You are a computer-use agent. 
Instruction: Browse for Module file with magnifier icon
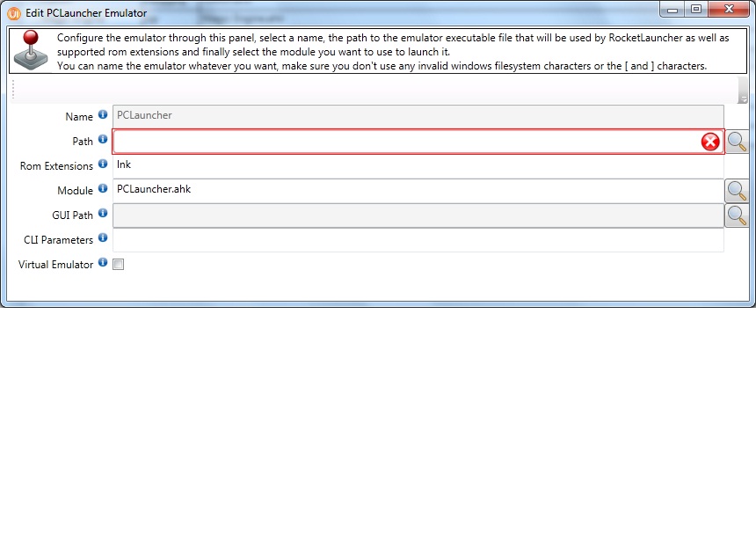tap(737, 191)
